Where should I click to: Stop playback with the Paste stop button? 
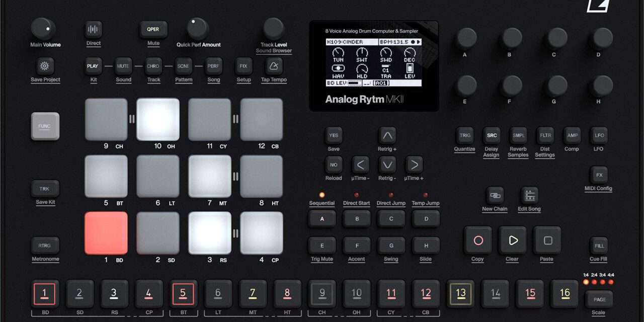547,240
